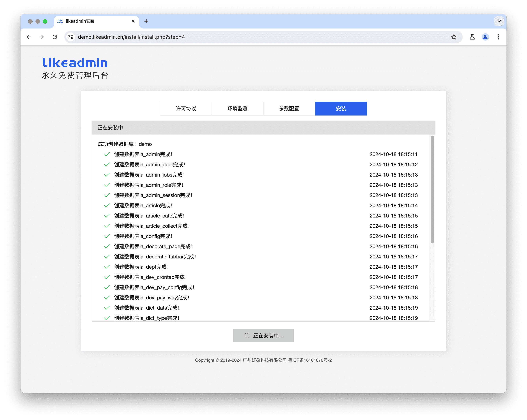Click the 正在安装中... button

[x=263, y=335]
